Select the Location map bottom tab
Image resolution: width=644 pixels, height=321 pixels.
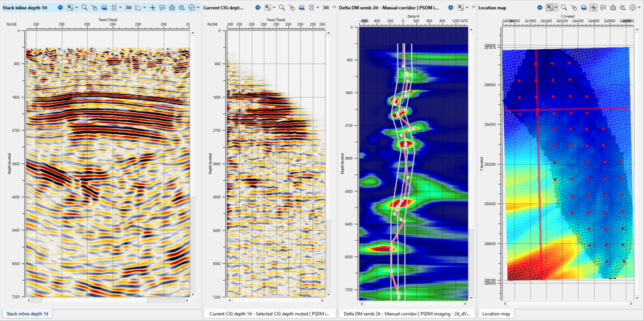(496, 314)
